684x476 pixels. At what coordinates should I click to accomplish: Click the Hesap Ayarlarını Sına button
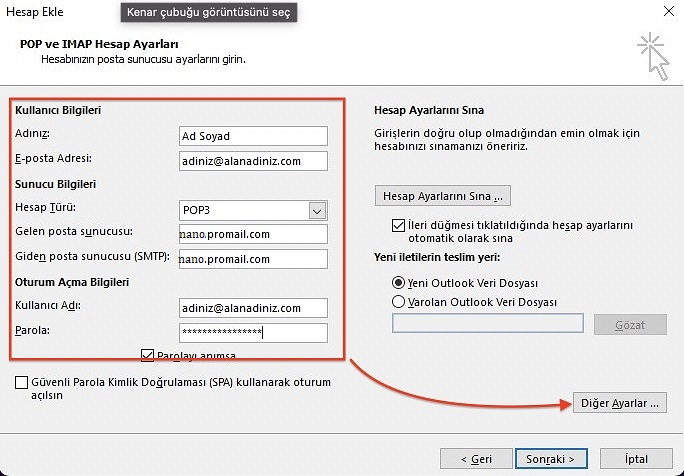(442, 194)
